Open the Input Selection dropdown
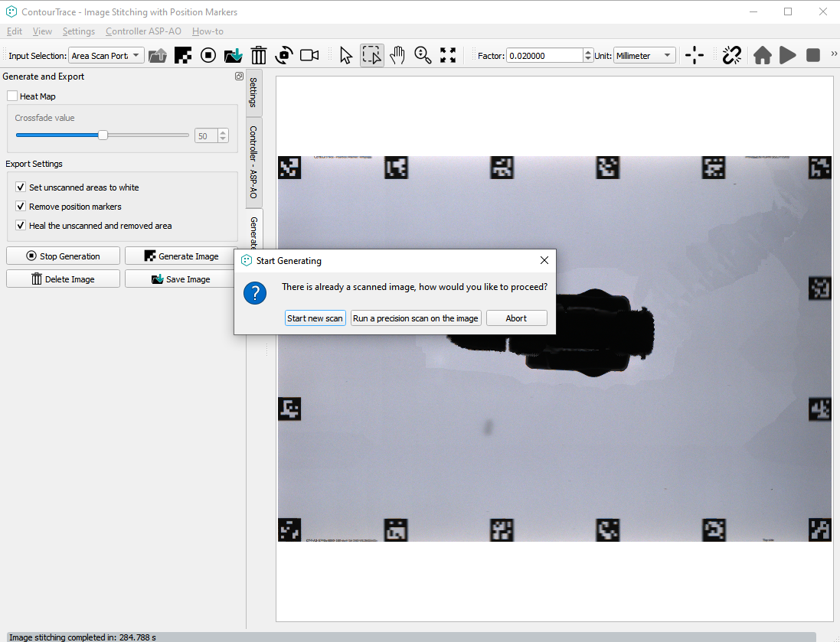Screen dimensions: 840x642 click(106, 56)
